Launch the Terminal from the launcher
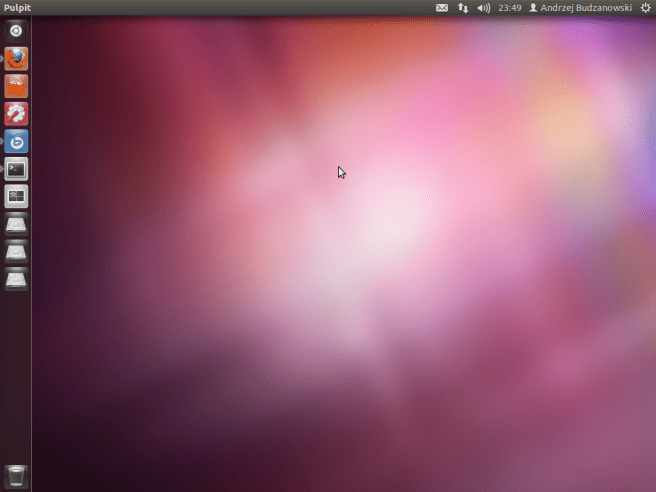The image size is (656, 492). pyautogui.click(x=16, y=169)
